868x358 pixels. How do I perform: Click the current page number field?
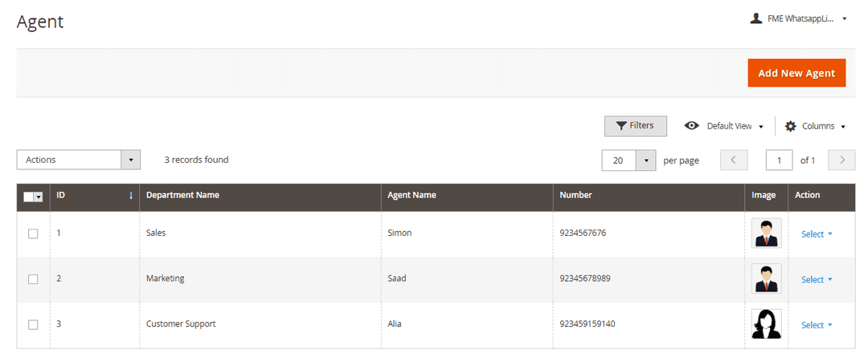tap(779, 161)
